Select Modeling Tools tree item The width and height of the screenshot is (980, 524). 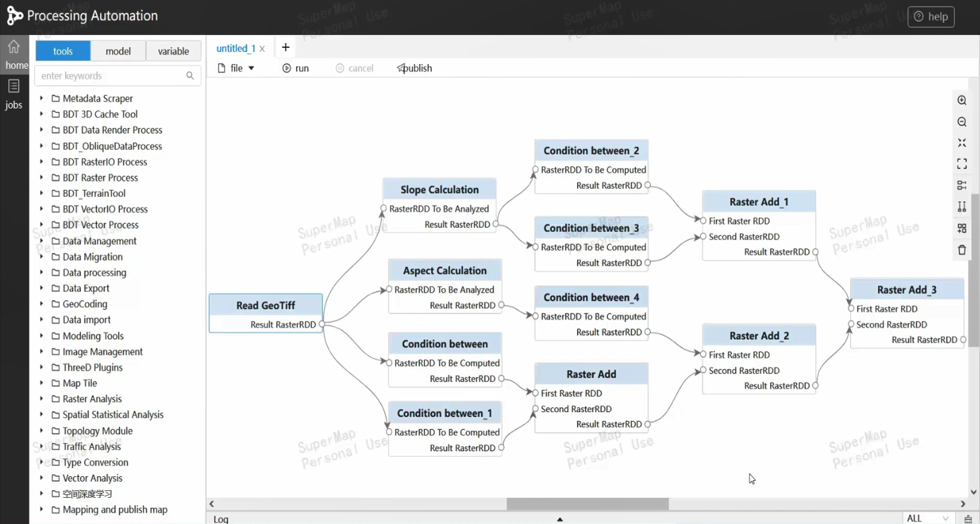93,336
